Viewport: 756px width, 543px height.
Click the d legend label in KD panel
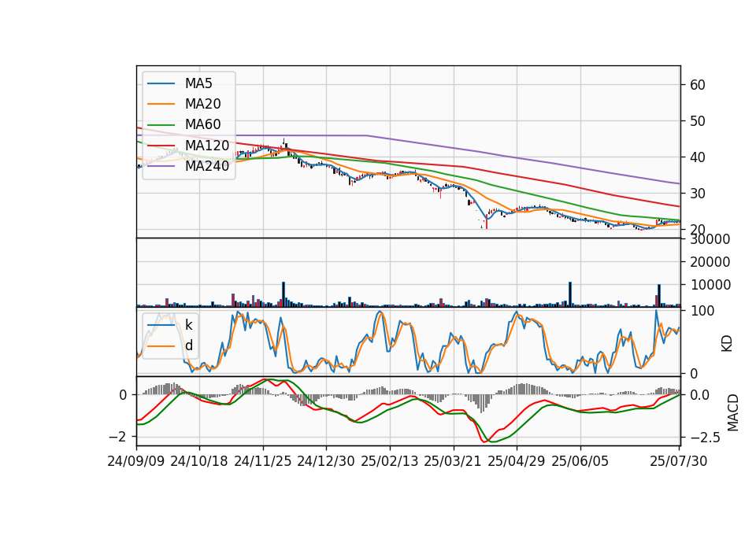point(188,345)
